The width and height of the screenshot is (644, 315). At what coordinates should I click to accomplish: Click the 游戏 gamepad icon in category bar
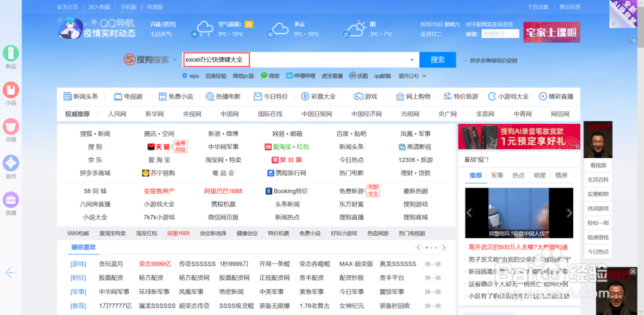click(x=359, y=97)
